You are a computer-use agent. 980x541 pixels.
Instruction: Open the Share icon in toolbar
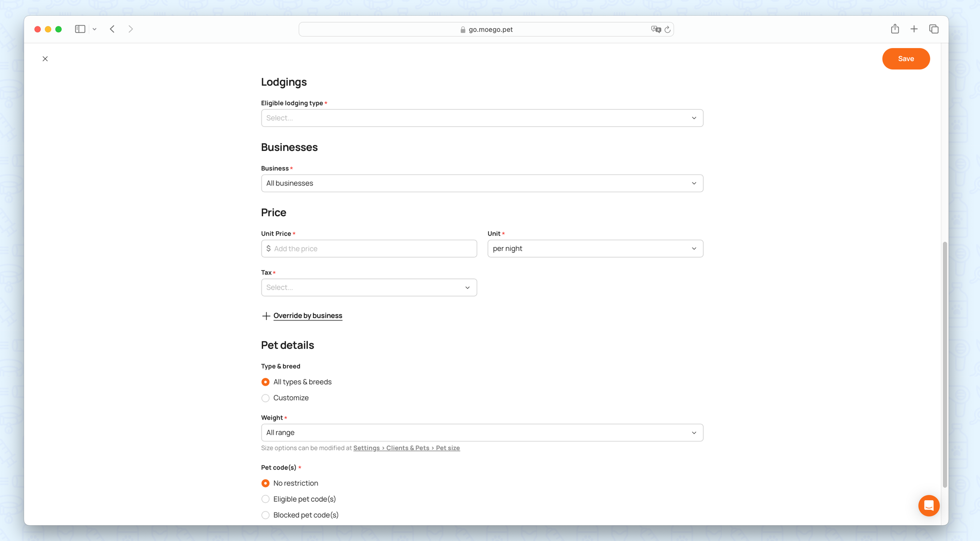(895, 29)
